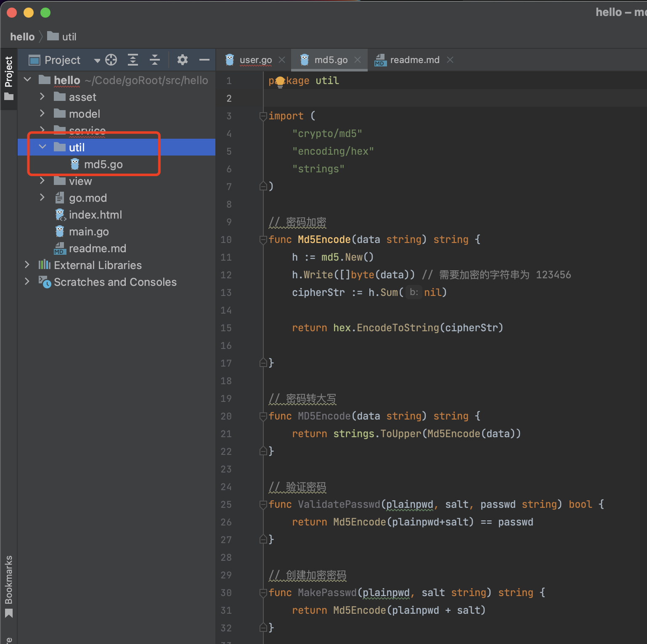Click ValidatePasswd function name
The width and height of the screenshot is (647, 644).
[x=339, y=504]
